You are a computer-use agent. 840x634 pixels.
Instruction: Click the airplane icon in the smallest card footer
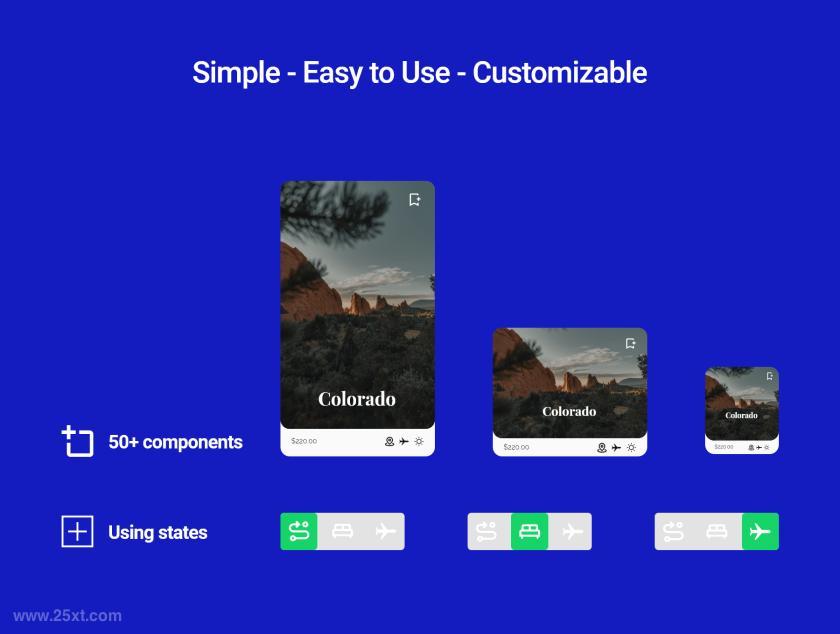[x=759, y=447]
